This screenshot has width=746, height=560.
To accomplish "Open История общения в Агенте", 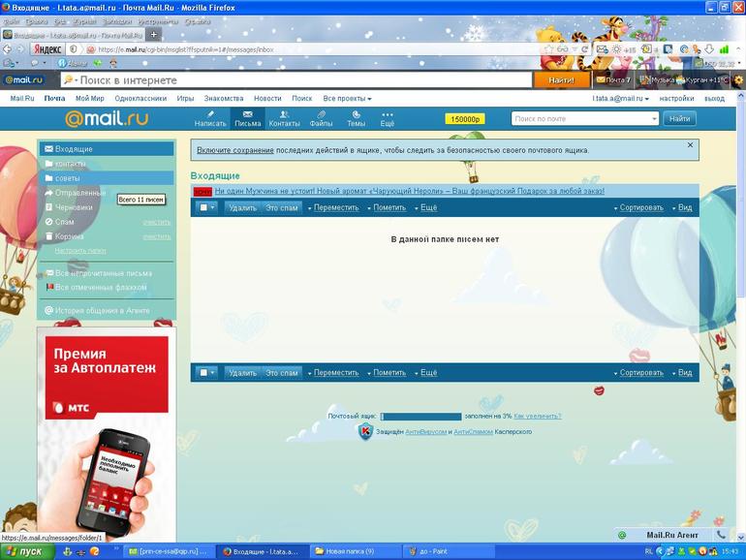I will (102, 311).
